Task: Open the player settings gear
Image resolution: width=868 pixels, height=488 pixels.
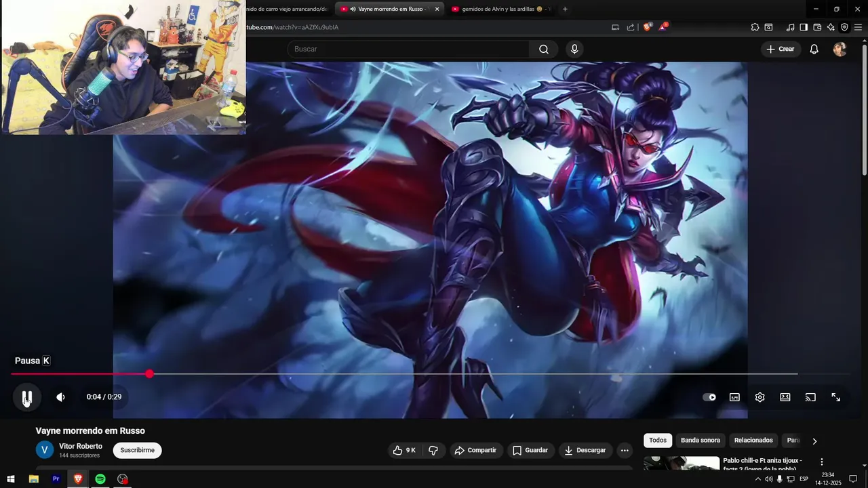Action: click(759, 397)
